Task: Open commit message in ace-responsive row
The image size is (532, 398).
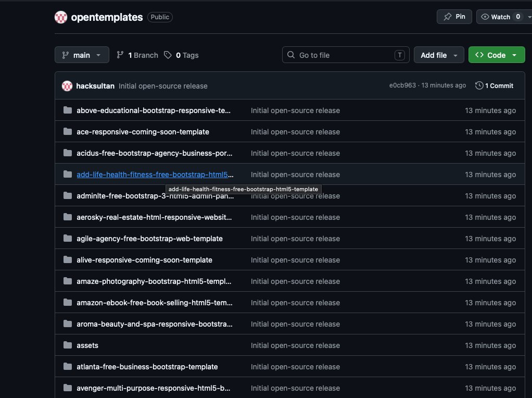Action: click(296, 132)
